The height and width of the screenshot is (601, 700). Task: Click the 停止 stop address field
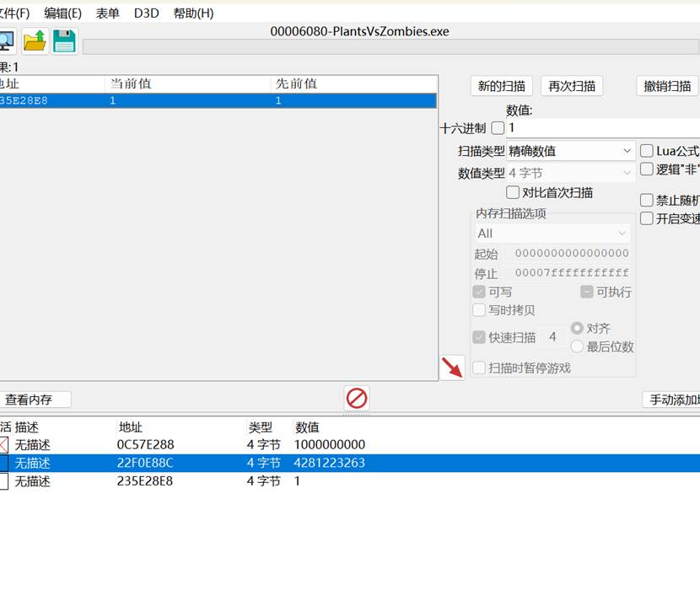[567, 272]
